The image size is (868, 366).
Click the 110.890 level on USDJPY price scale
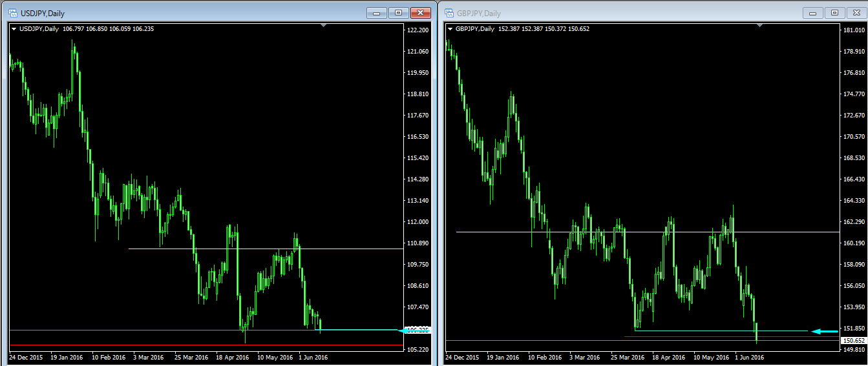(x=414, y=243)
